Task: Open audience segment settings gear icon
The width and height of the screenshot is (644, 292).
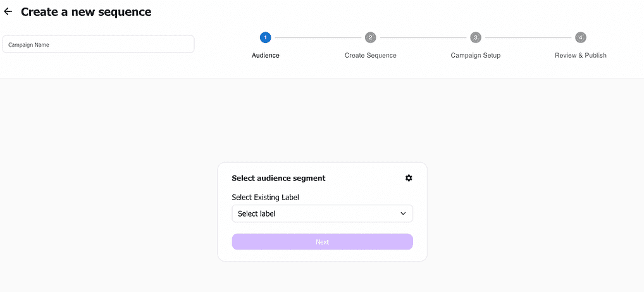Action: 409,178
